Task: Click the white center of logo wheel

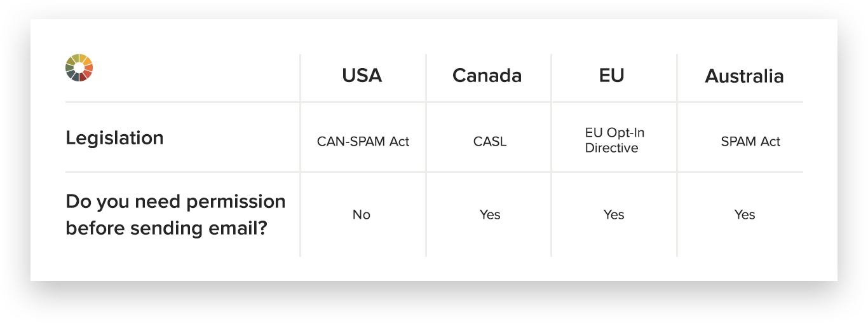Action: pyautogui.click(x=79, y=67)
